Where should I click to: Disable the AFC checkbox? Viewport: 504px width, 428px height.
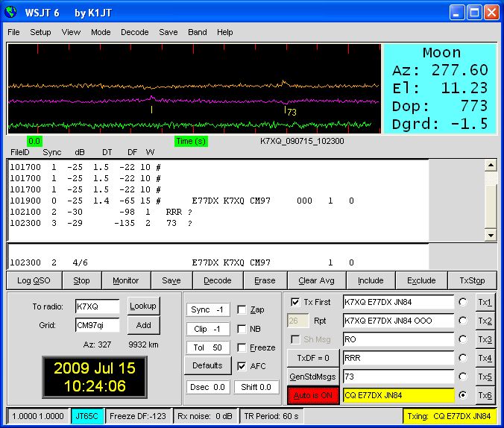(x=242, y=366)
